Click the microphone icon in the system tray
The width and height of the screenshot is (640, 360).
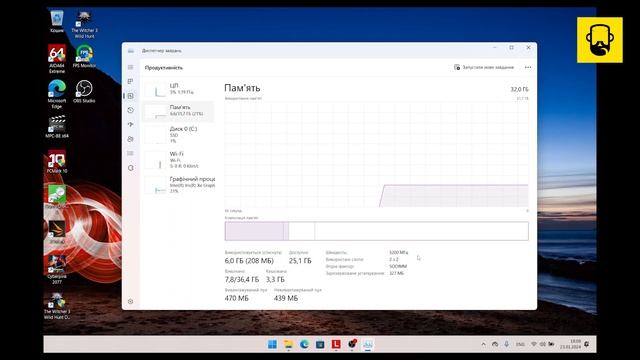[507, 344]
